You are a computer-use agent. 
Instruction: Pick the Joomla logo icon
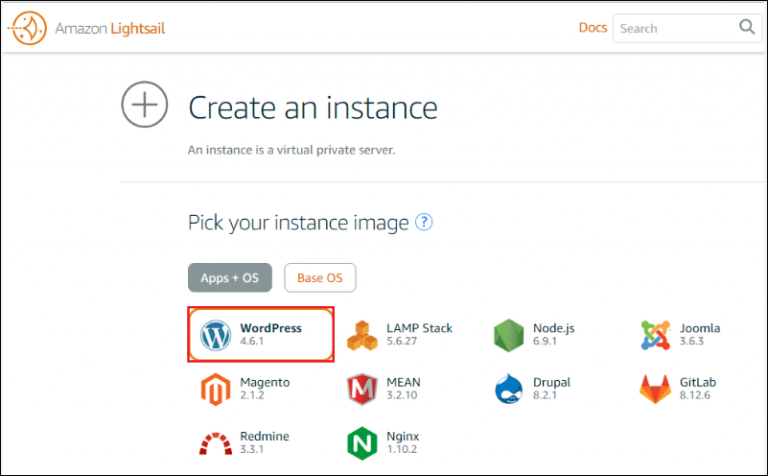tap(656, 336)
